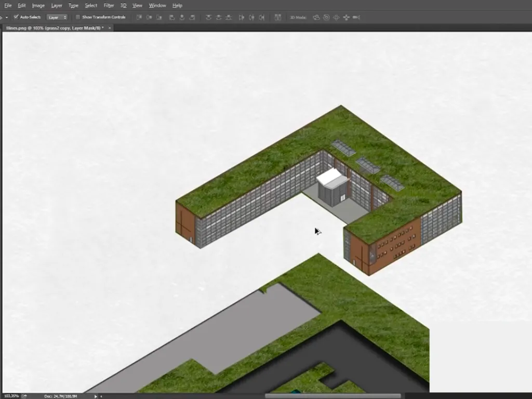Open the Filter menu
This screenshot has height=399, width=532.
109,5
